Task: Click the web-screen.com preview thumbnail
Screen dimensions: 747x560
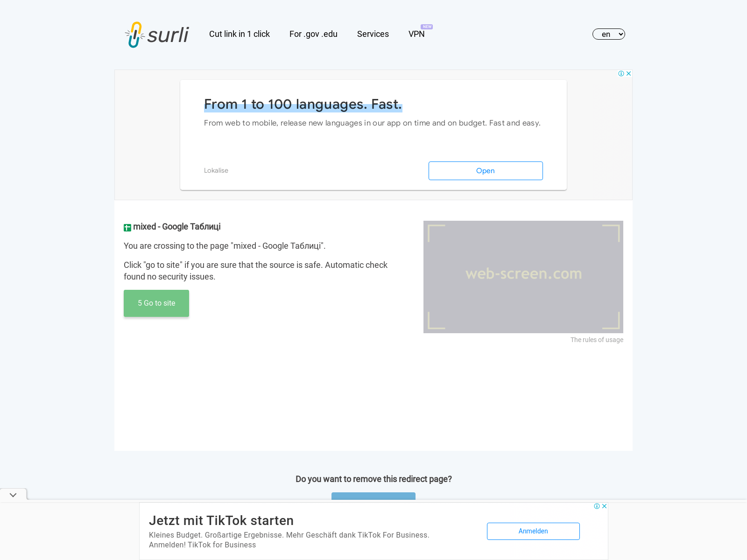Action: pos(523,277)
